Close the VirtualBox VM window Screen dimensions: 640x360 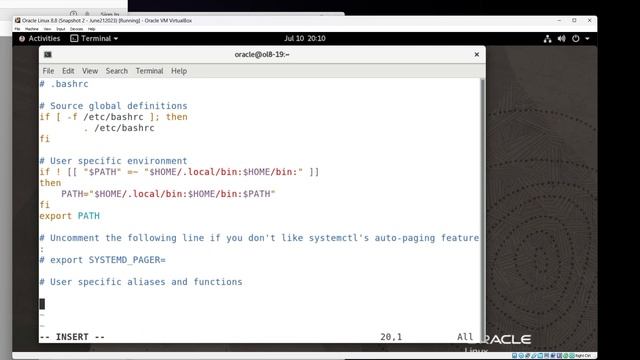(589, 20)
